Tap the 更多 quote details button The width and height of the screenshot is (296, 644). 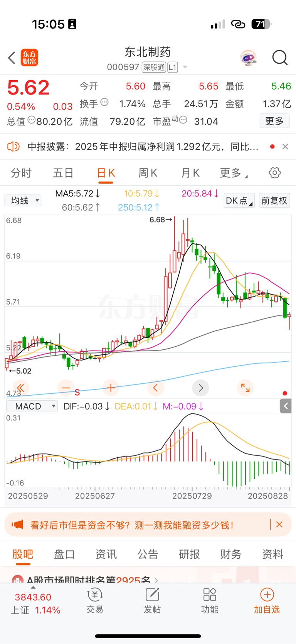(274, 121)
